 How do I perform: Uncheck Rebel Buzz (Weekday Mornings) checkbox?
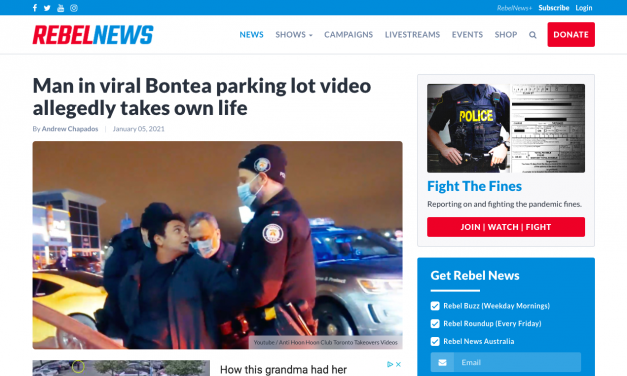435,306
